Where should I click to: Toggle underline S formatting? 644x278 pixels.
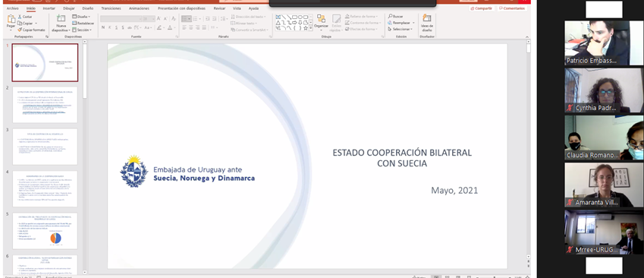pos(116,27)
